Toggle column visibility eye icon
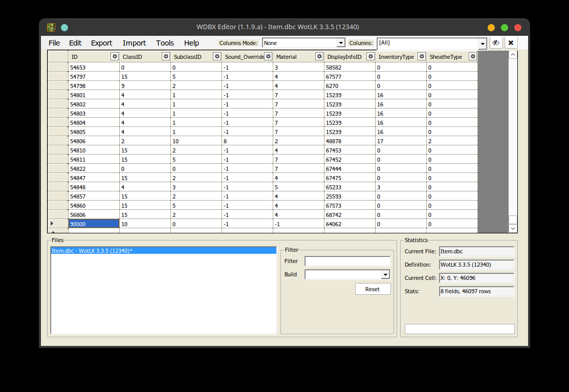The image size is (569, 392). (496, 43)
